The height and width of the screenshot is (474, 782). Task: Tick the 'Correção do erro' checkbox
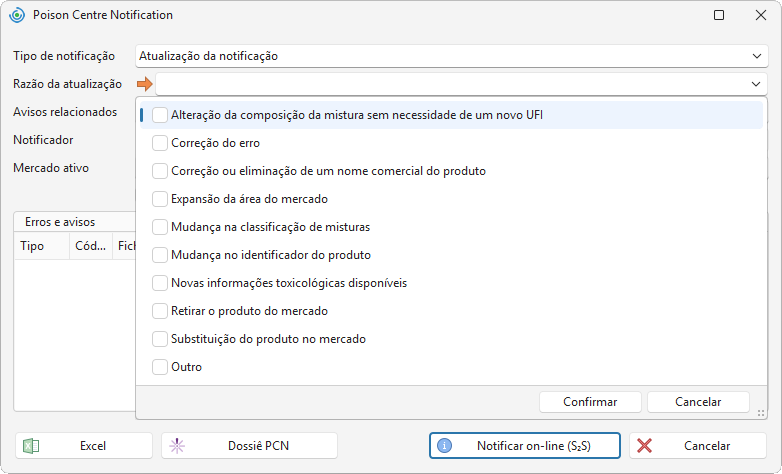point(160,143)
